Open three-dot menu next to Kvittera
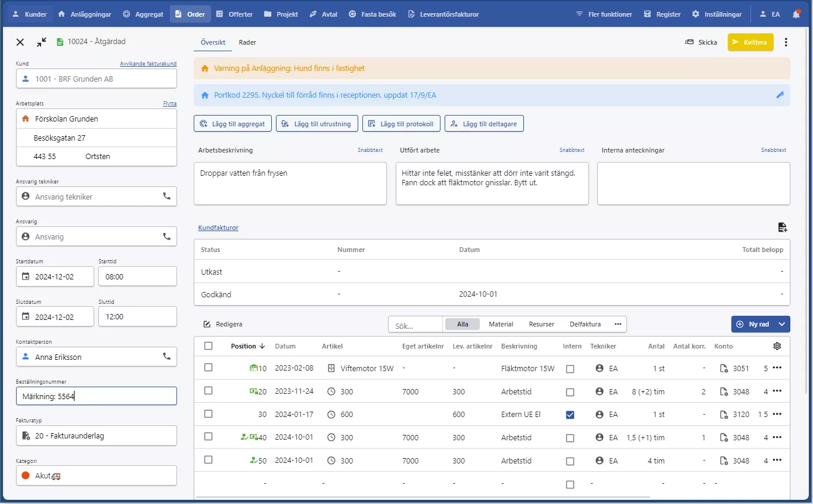The height and width of the screenshot is (504, 813). (786, 42)
